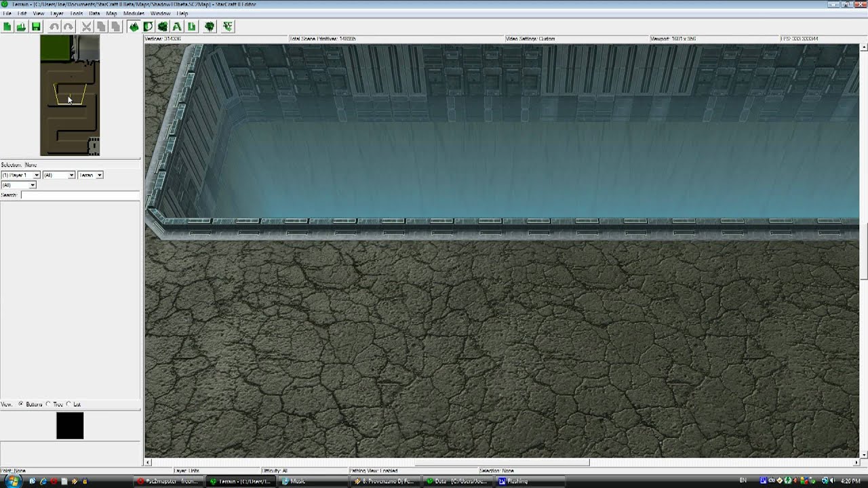Open the Edit menu

[x=22, y=13]
